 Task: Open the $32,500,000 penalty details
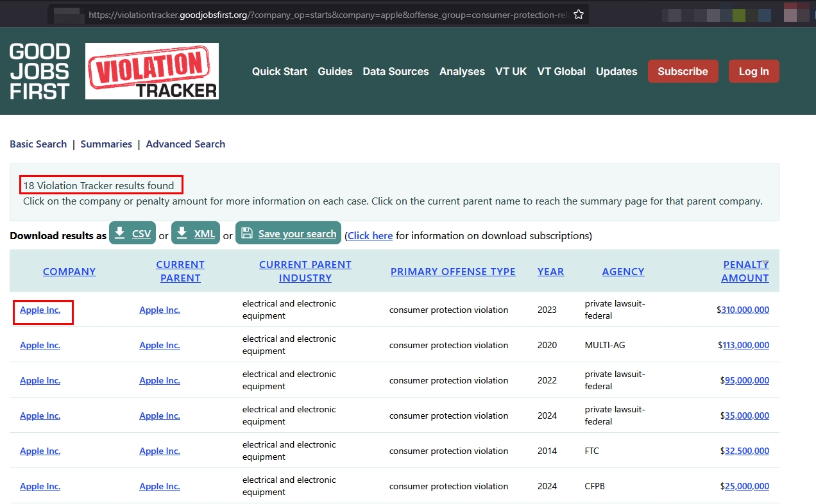coord(747,451)
